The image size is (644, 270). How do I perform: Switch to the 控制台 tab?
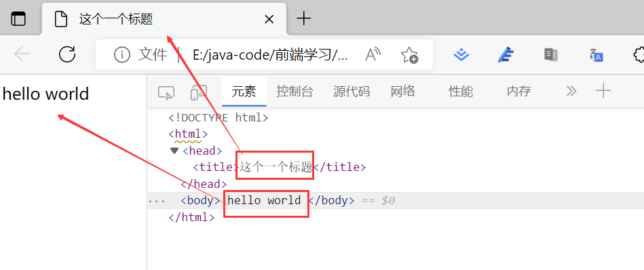pos(295,91)
